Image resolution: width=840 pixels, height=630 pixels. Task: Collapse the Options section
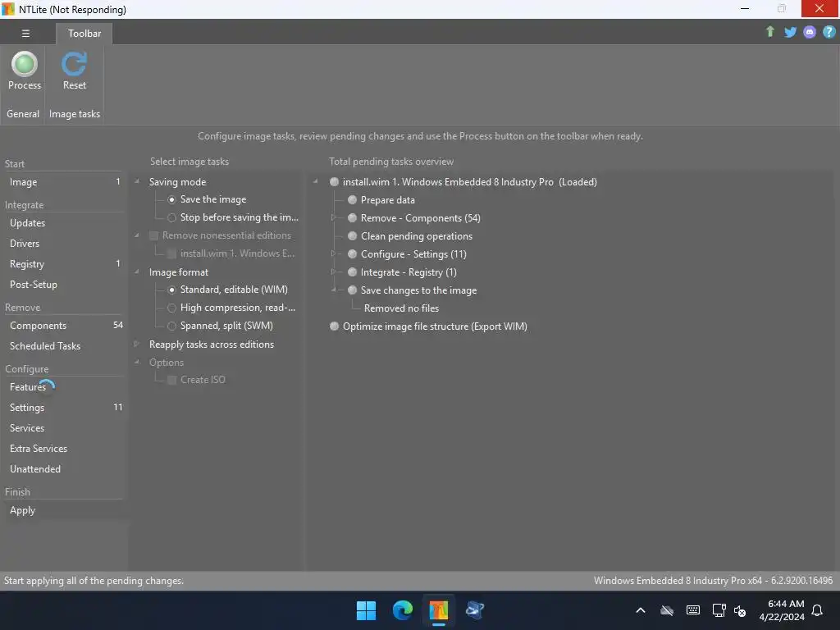click(x=137, y=362)
